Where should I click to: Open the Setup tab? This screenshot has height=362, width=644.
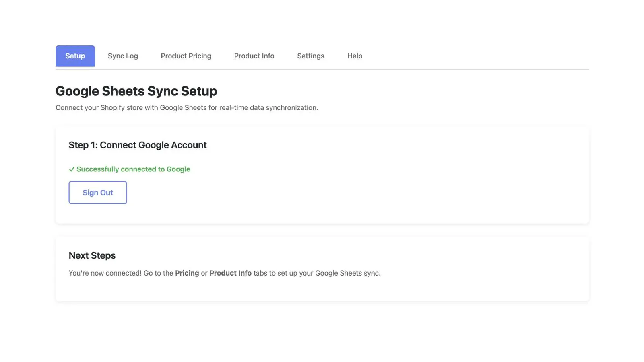75,56
